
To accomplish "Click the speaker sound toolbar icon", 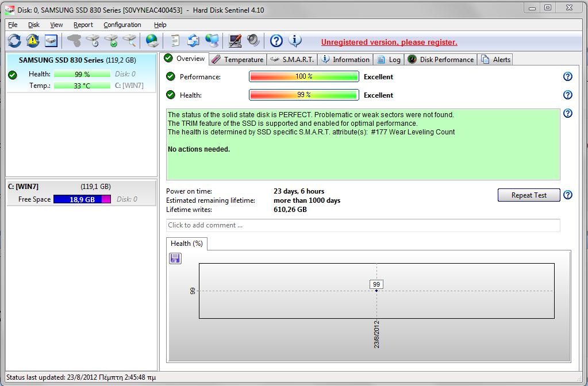I will pos(253,40).
